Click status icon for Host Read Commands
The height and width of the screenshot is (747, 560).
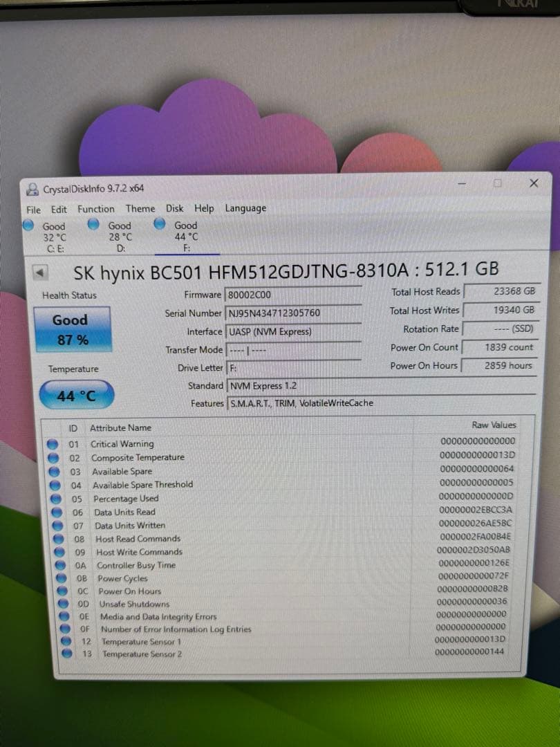(x=59, y=539)
